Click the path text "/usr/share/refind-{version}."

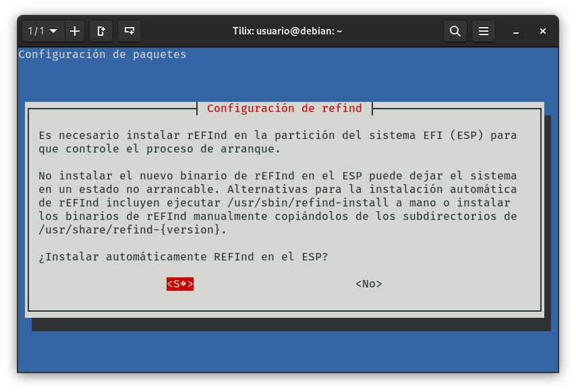[133, 229]
